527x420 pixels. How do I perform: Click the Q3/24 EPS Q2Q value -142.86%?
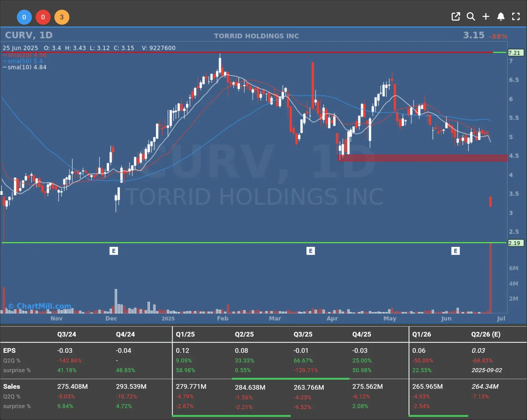69,361
